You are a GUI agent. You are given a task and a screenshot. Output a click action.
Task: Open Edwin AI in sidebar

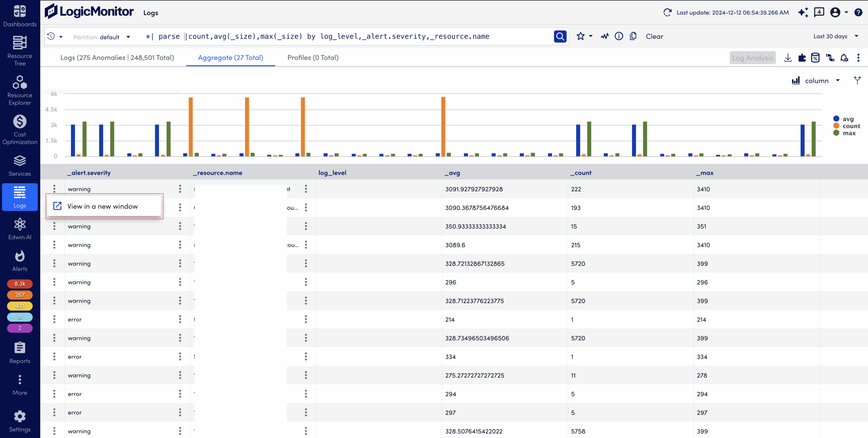(20, 229)
